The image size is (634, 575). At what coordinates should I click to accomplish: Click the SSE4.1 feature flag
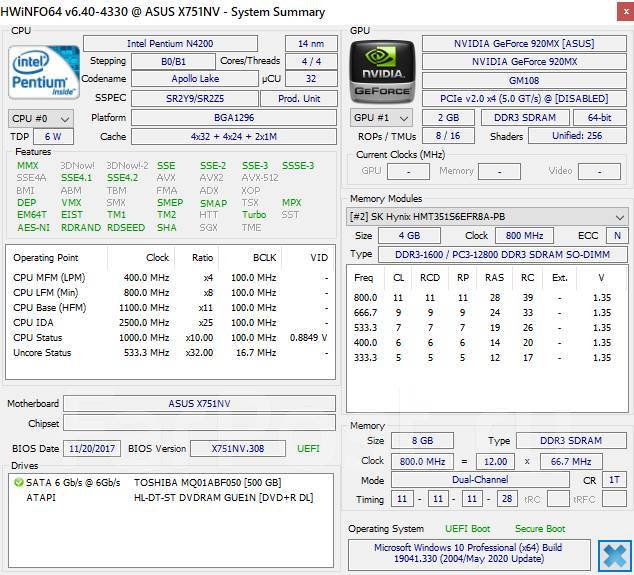76,178
